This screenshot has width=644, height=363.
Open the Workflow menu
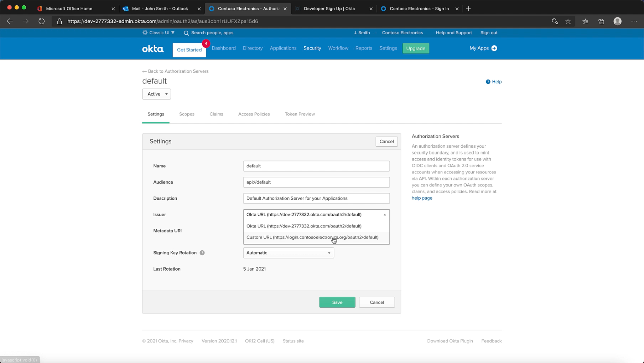[338, 48]
